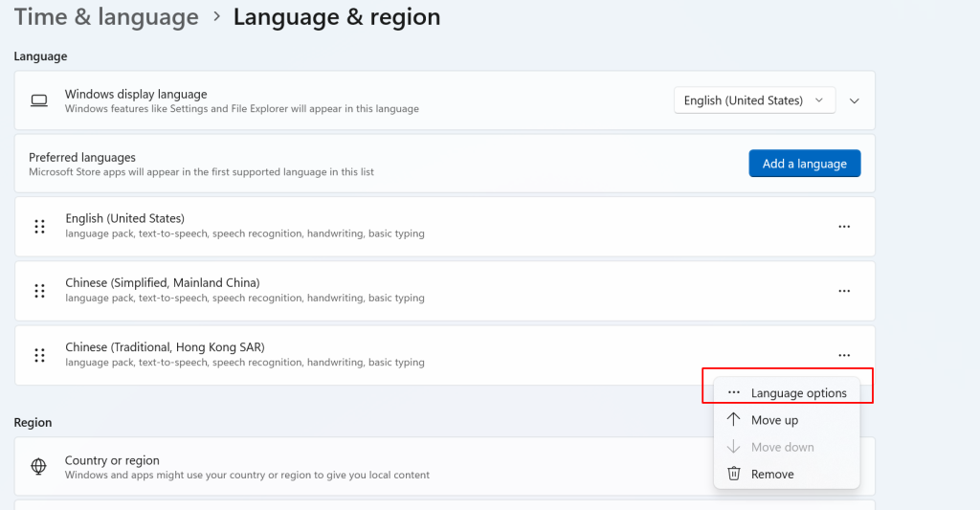This screenshot has height=510, width=980.
Task: Go back to Time & language breadcrumb
Action: [106, 17]
